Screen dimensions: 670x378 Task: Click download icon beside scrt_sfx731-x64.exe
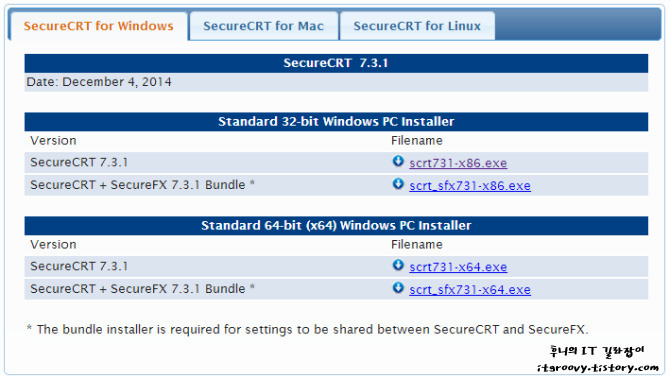pyautogui.click(x=398, y=287)
